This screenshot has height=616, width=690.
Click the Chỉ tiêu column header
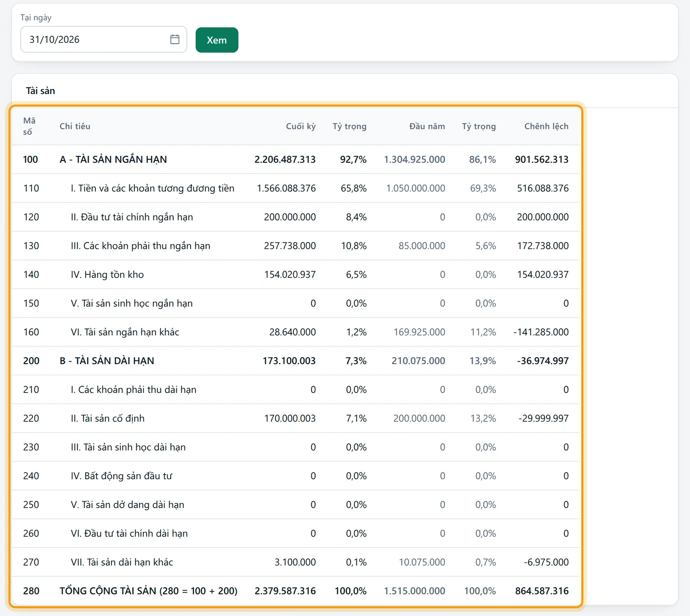point(75,126)
